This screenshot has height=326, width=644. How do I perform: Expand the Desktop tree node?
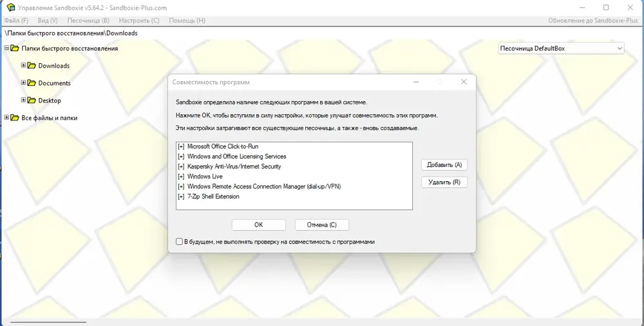(23, 100)
